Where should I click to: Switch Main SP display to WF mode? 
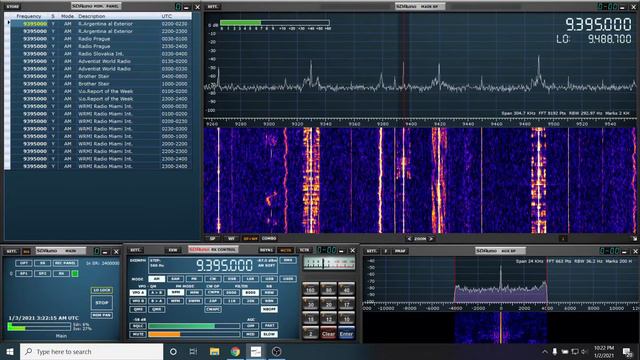click(x=231, y=238)
